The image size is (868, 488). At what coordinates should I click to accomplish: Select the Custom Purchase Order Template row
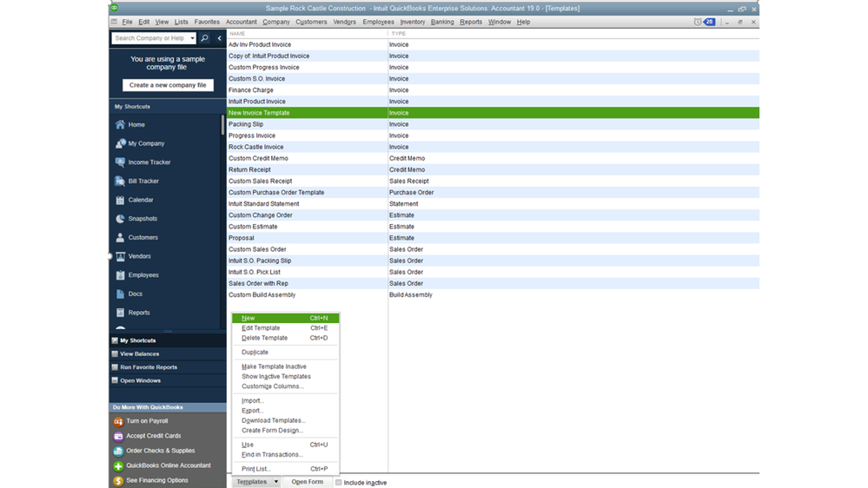(x=493, y=193)
